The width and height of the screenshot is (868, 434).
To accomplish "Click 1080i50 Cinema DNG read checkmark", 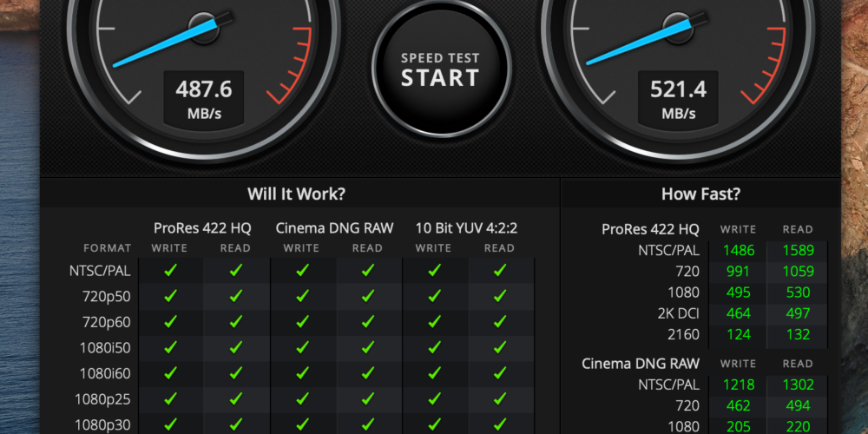I will coord(368,347).
